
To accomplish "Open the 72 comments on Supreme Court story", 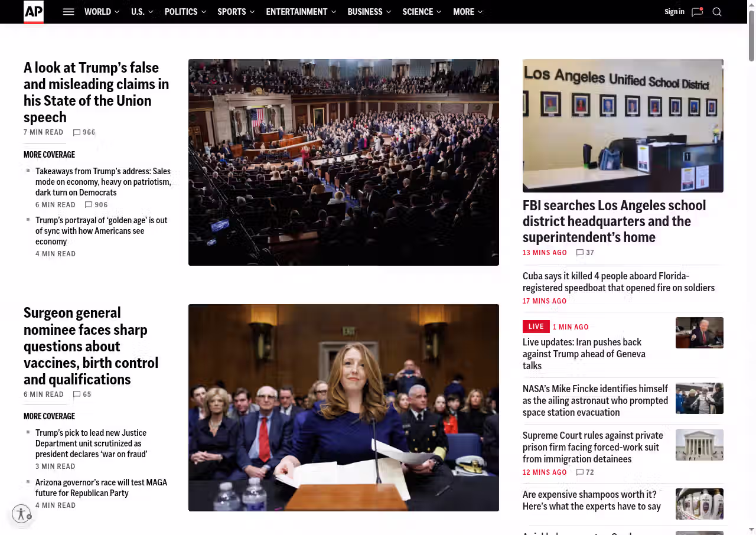I will (580, 472).
